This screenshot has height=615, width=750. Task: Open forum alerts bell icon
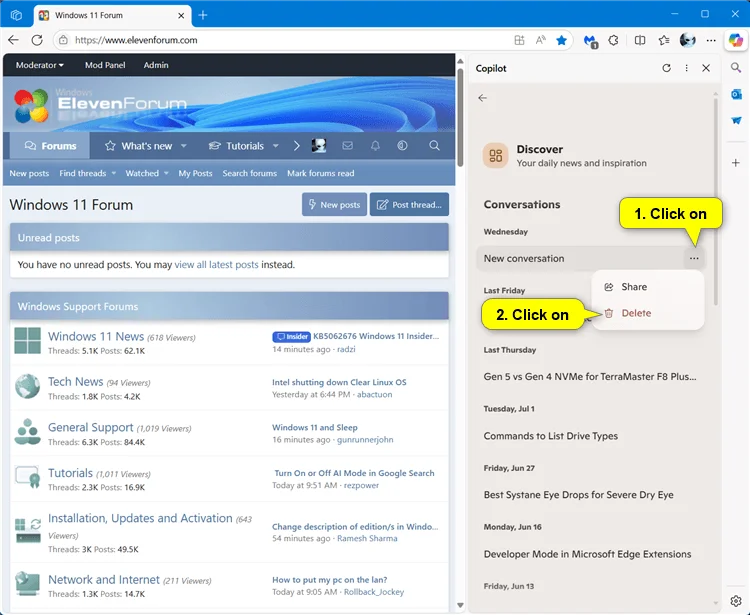375,145
